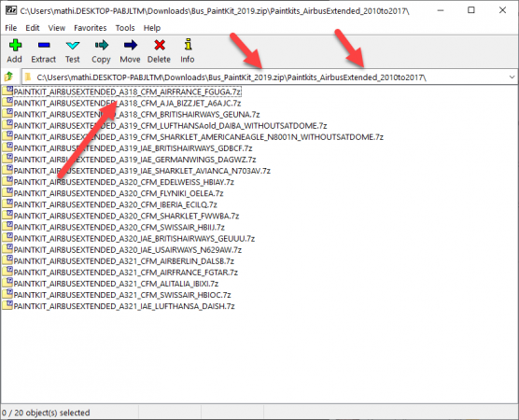Select file name A321_CFM_AIRBERLIN_DALSB.7z
The height and width of the screenshot is (420, 519).
point(124,260)
